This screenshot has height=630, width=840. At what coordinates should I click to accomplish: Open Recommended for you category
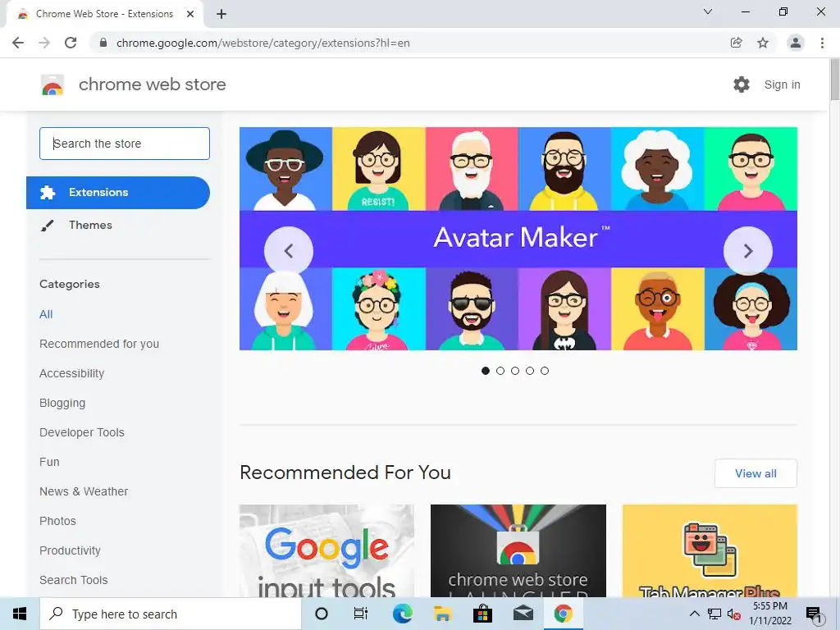coord(99,344)
